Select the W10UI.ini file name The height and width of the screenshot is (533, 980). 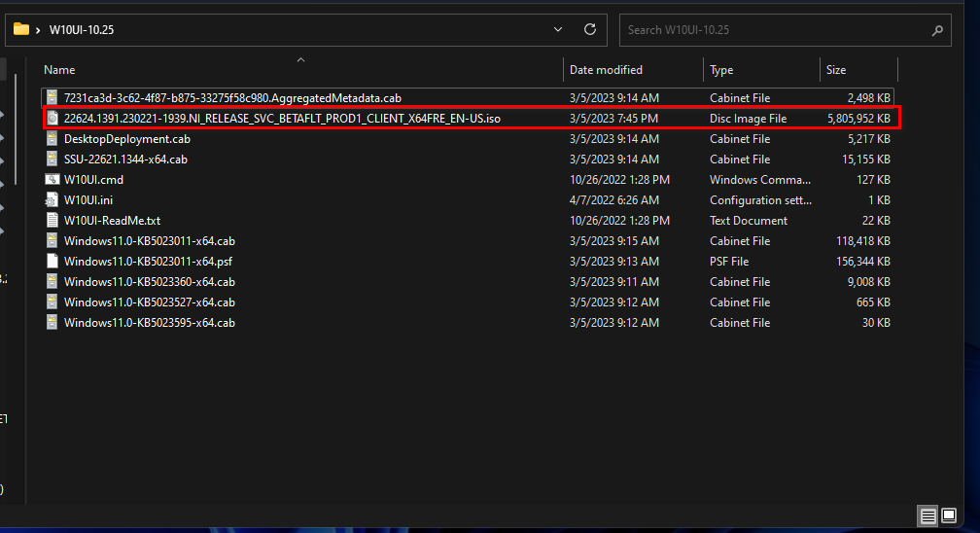click(x=88, y=200)
